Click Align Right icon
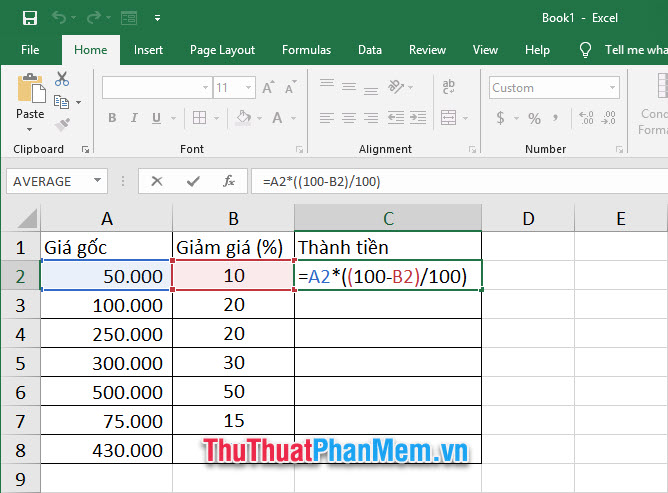 click(371, 118)
